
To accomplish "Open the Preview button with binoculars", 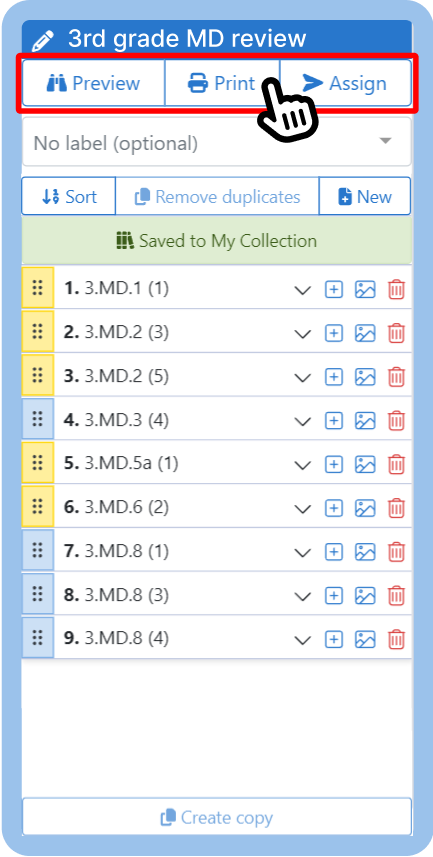I will tap(93, 83).
